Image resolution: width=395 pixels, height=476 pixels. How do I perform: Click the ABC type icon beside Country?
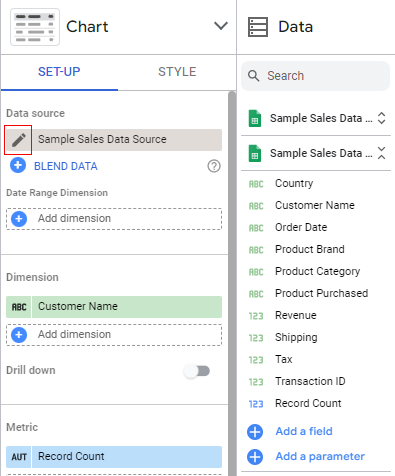[x=256, y=184]
